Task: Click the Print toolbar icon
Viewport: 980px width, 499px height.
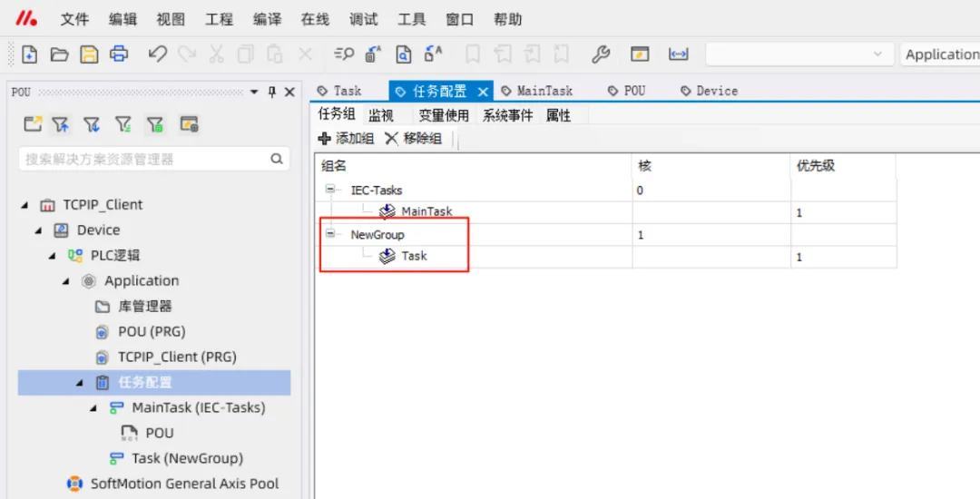Action: coord(119,54)
